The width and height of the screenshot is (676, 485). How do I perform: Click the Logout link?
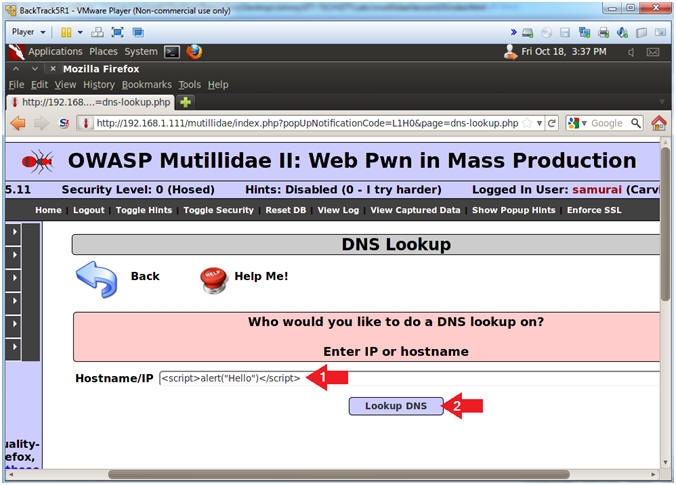point(89,210)
